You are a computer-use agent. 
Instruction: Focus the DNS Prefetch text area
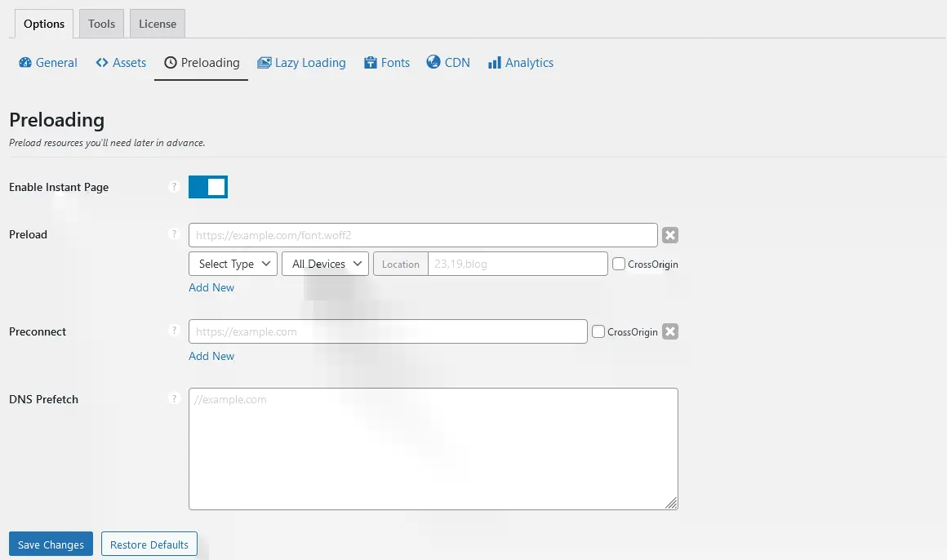tap(433, 449)
